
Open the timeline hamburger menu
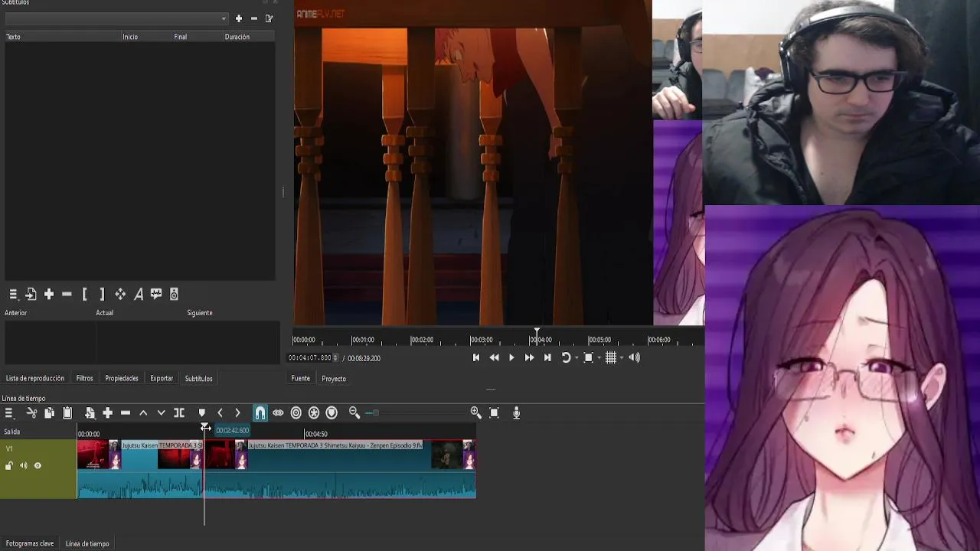(9, 412)
